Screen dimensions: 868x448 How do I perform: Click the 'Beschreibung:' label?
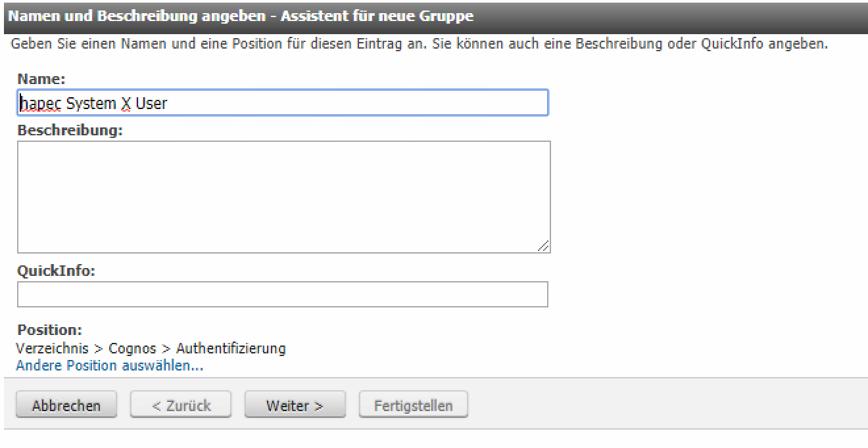click(70, 129)
